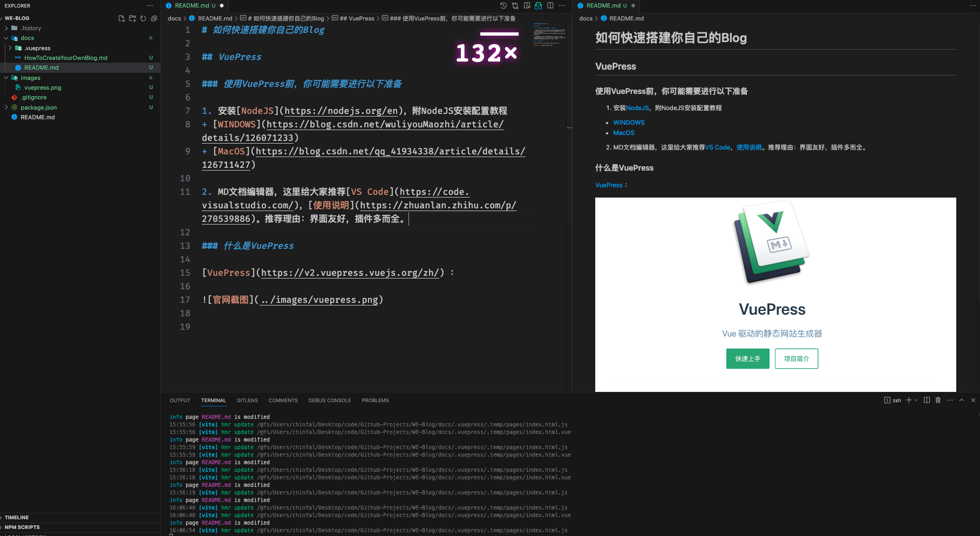Viewport: 980px width, 536px height.
Task: Split the terminal pane
Action: point(927,400)
